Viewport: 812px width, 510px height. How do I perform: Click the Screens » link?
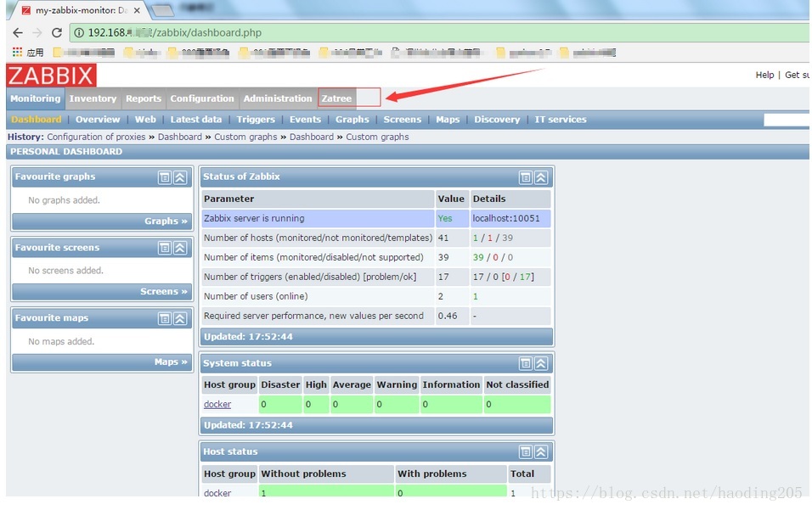pyautogui.click(x=164, y=291)
